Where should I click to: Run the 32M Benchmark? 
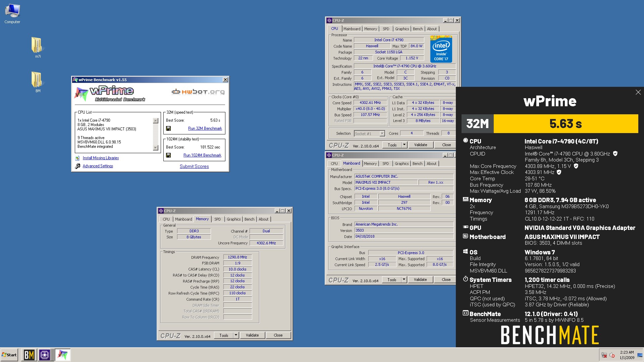coord(205,128)
